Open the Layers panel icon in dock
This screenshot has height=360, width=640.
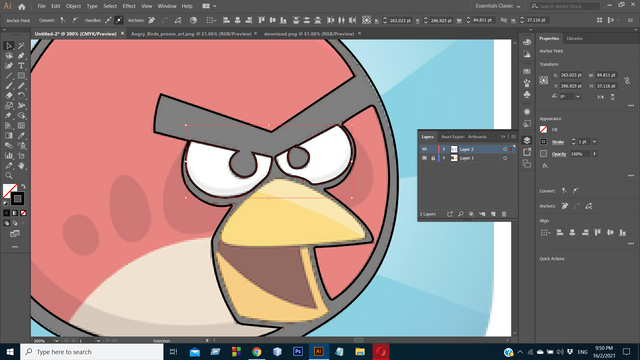pos(527,140)
